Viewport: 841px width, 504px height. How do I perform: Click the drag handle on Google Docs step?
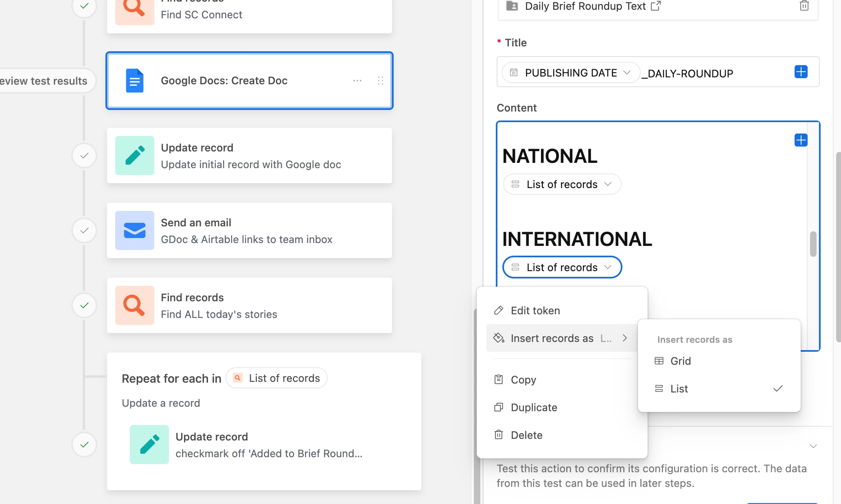(x=381, y=81)
